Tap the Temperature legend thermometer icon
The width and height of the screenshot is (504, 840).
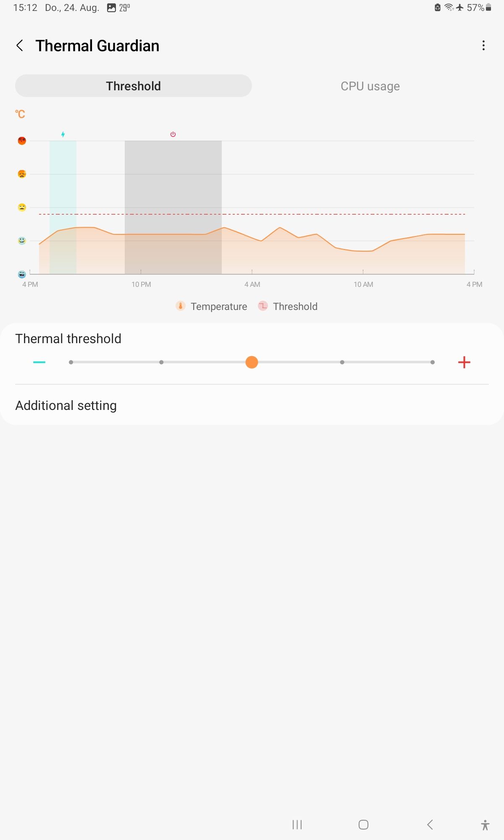[x=181, y=306]
